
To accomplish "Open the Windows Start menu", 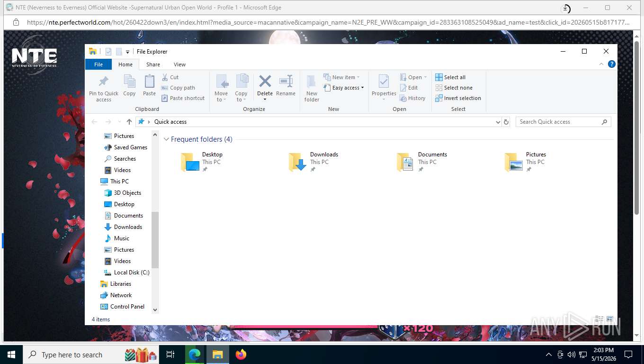I will [x=11, y=355].
